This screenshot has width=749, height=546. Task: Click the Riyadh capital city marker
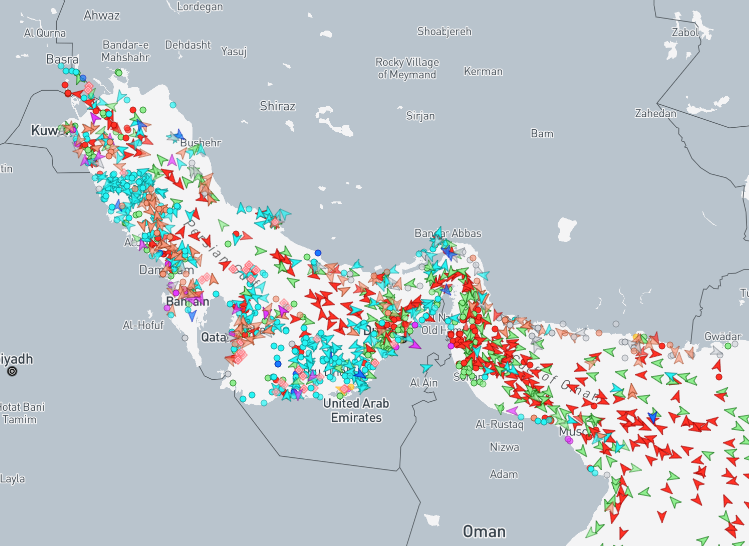click(12, 371)
